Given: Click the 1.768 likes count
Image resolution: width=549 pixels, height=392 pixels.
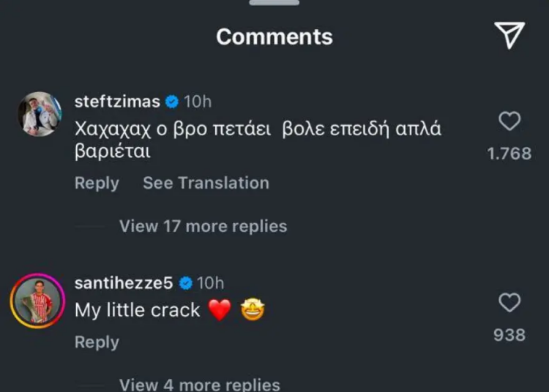Looking at the screenshot, I should click(x=509, y=154).
